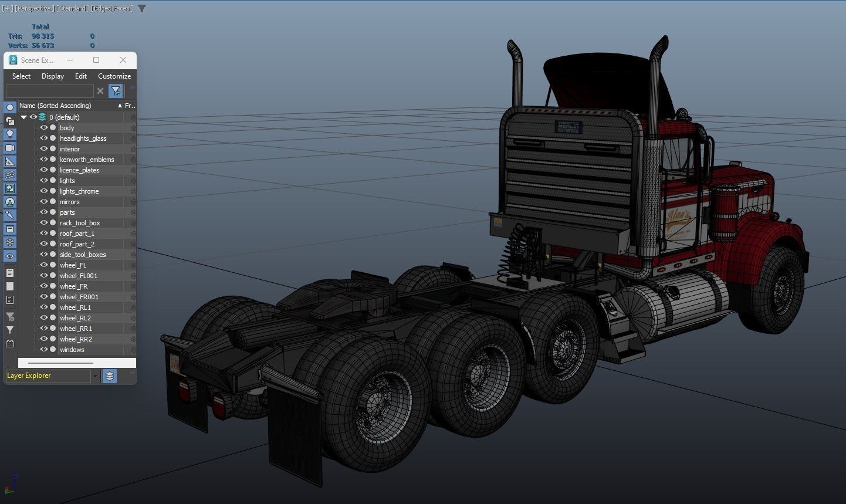Toggle Display Bones filter icon
846x504 pixels.
pyautogui.click(x=10, y=215)
